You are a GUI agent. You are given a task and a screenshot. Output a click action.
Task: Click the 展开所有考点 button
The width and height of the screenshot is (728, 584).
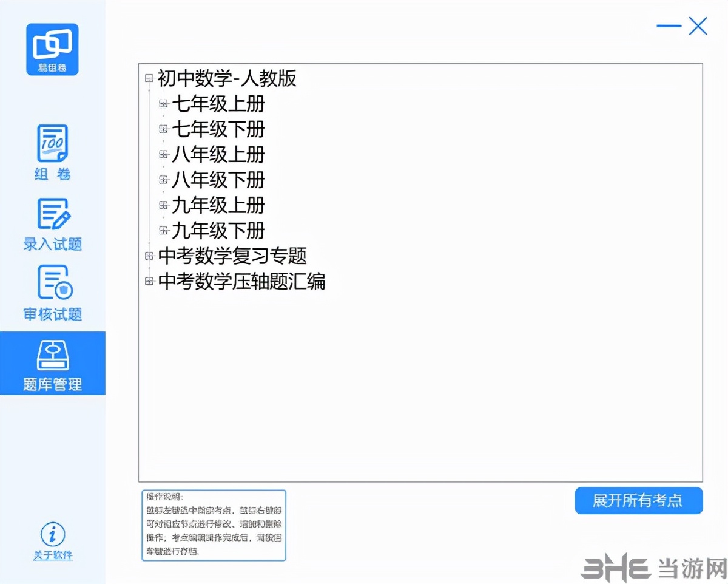[638, 500]
